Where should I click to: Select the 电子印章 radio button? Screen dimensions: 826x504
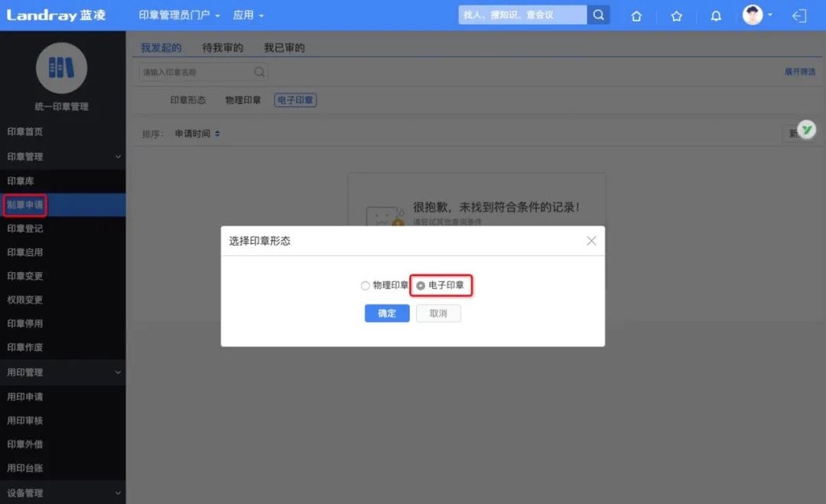coord(422,285)
